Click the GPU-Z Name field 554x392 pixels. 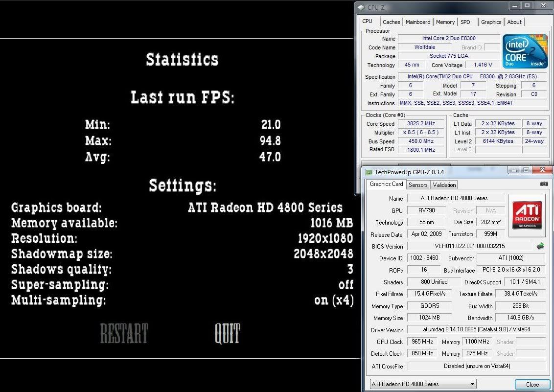pyautogui.click(x=456, y=198)
